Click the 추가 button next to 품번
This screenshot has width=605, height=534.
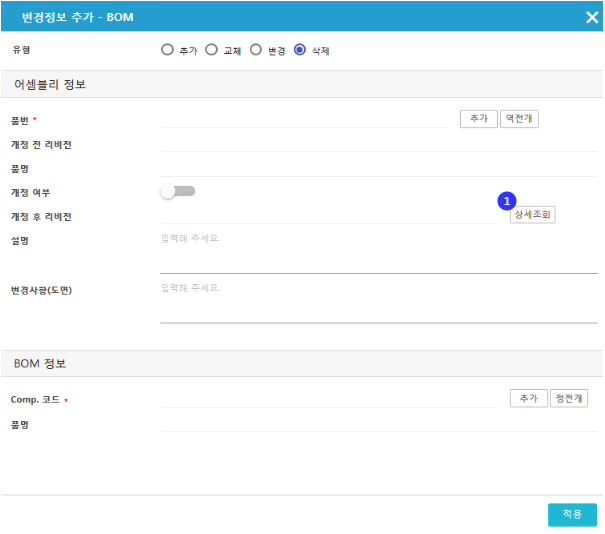point(478,118)
